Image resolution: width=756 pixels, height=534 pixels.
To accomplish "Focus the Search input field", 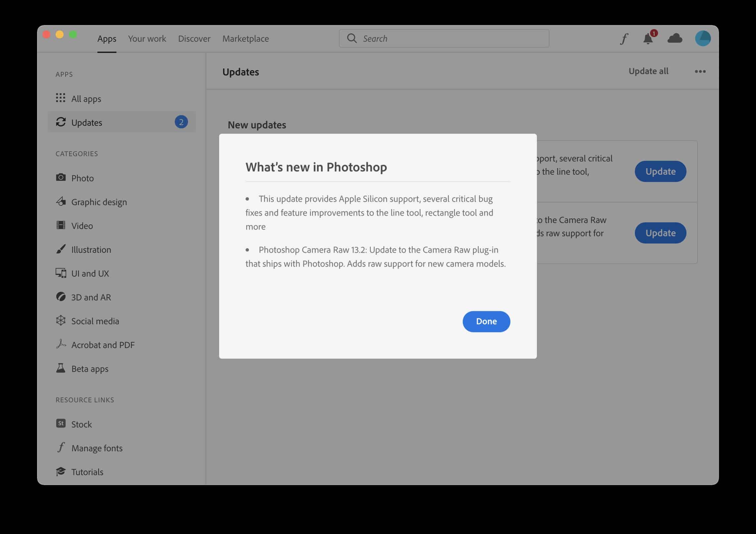I will (x=444, y=38).
